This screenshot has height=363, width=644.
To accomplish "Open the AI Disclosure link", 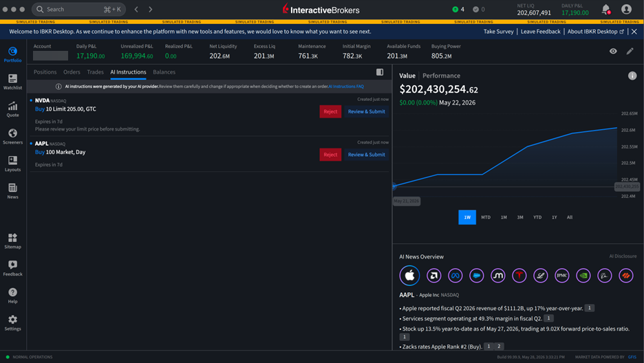I will 623,256.
